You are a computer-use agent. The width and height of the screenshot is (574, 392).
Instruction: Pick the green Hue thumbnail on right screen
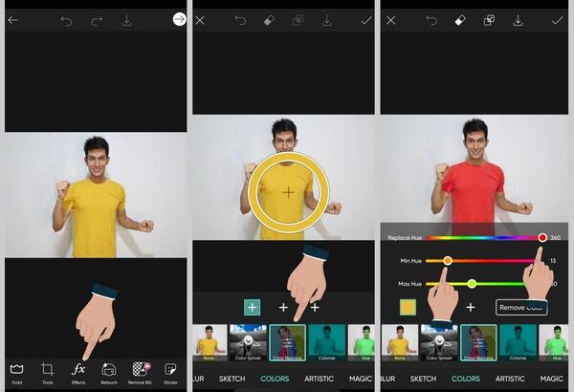[x=554, y=343]
